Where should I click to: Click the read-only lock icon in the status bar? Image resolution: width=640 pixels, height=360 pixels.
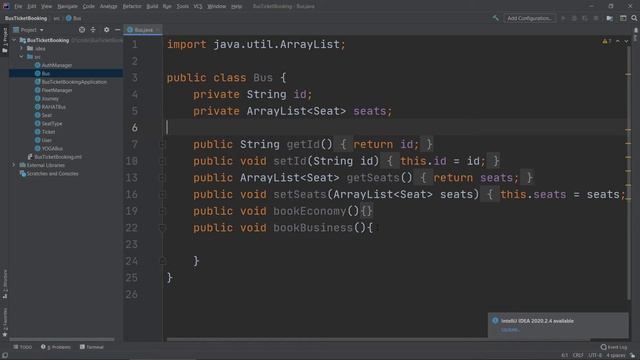tap(633, 355)
